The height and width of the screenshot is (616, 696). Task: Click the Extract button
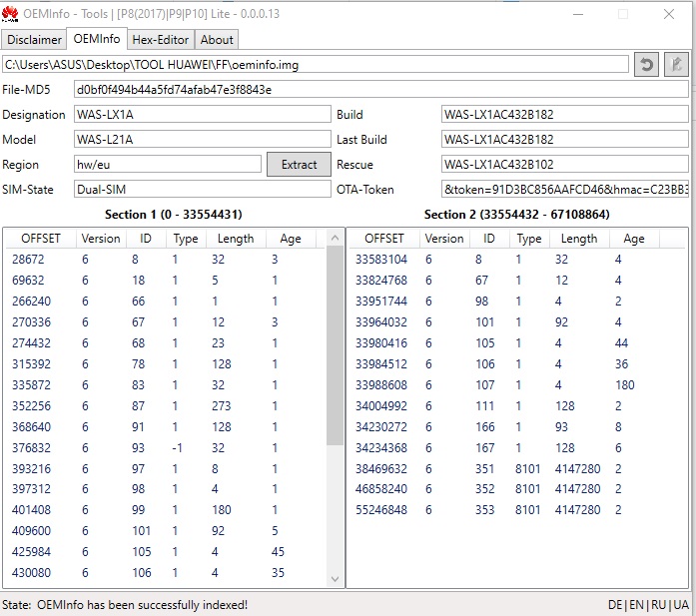299,164
